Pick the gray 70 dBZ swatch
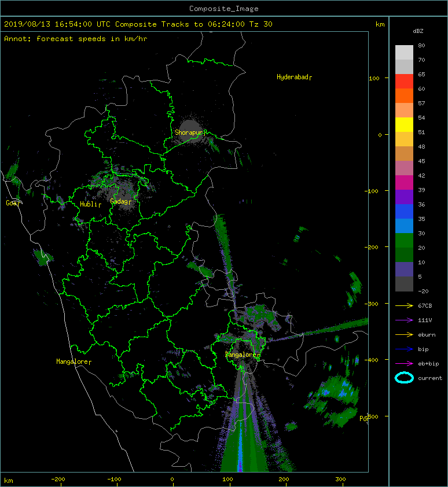This screenshot has width=448, height=487. (404, 67)
